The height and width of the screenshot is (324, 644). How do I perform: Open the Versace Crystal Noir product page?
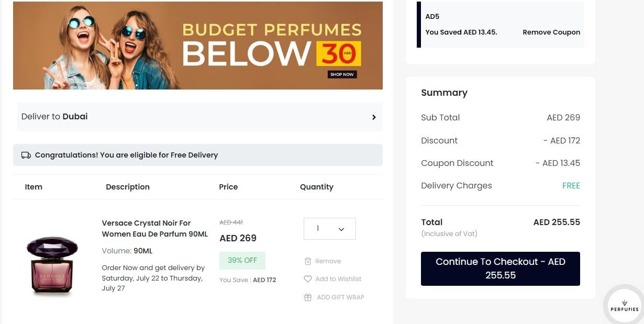click(x=154, y=228)
